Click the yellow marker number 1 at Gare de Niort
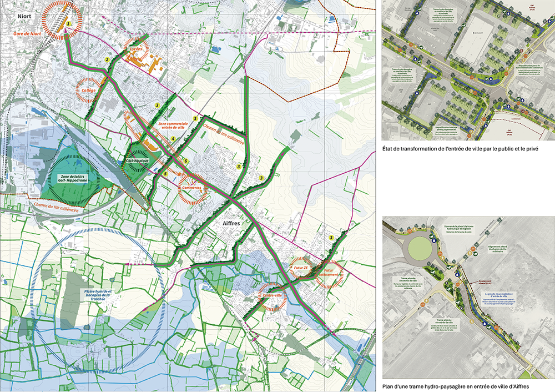 click(x=69, y=23)
